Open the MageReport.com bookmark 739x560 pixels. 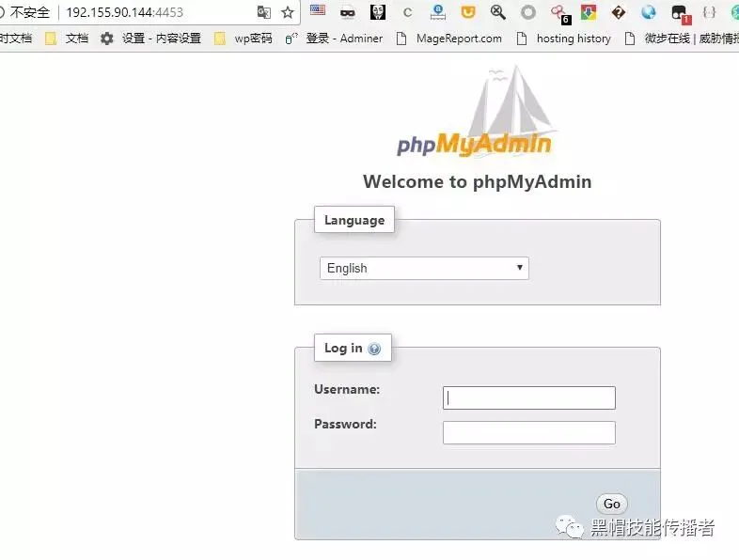point(448,39)
